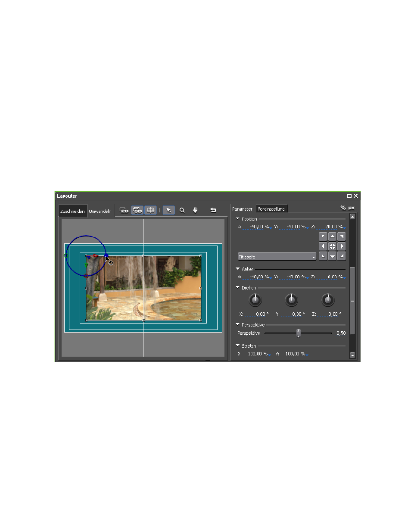Align to right edge
This screenshot has width=411, height=532.
coord(342,246)
